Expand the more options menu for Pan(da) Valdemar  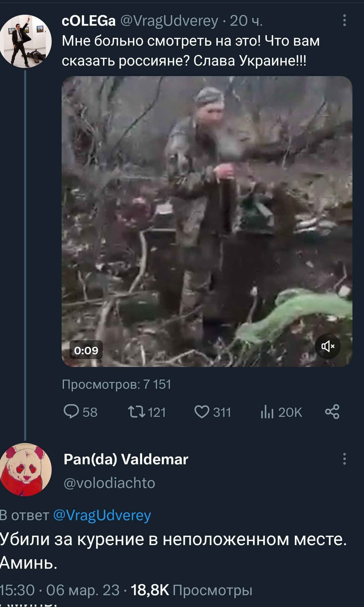(x=344, y=459)
